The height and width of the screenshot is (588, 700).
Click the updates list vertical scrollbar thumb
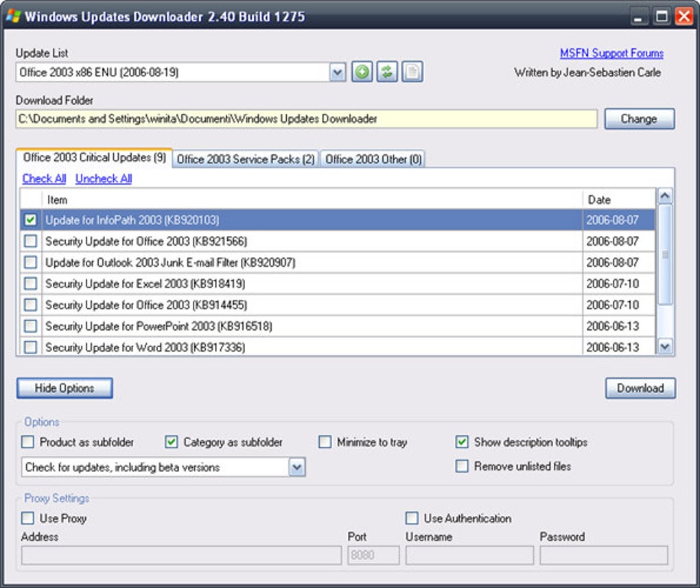pos(665,255)
